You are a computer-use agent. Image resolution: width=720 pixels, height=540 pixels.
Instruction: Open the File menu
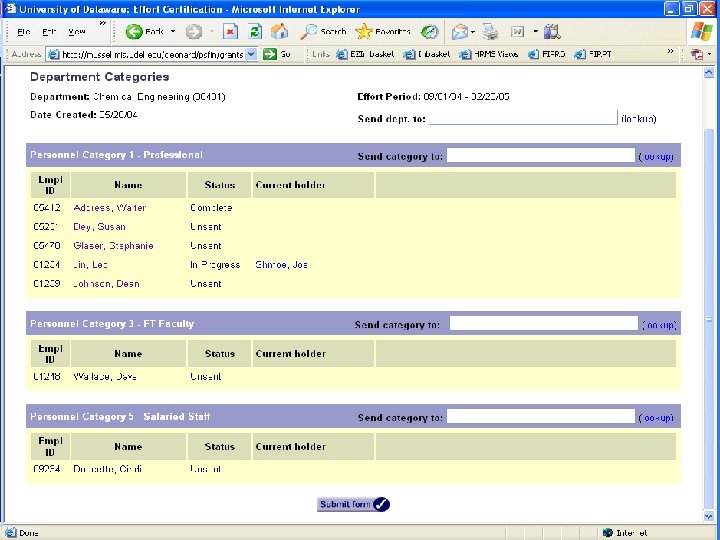(24, 32)
